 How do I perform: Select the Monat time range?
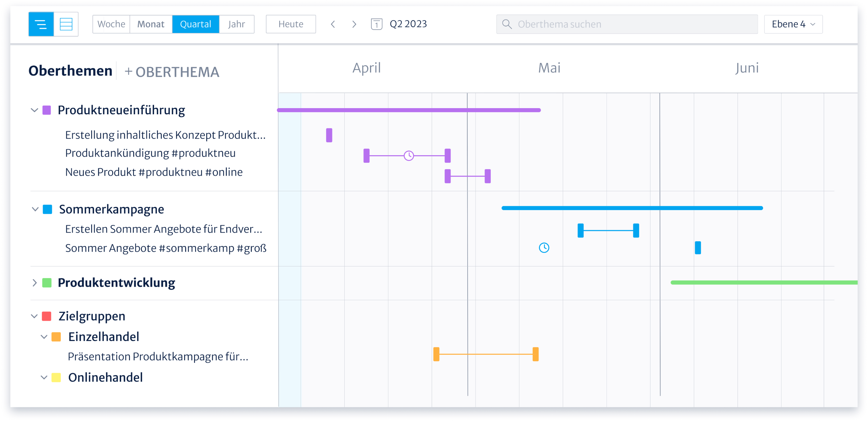click(x=151, y=24)
